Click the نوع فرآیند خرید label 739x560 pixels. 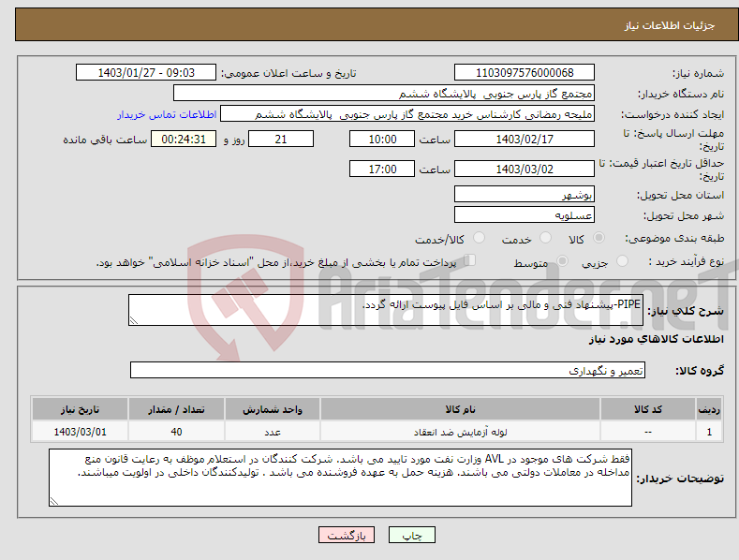[687, 261]
